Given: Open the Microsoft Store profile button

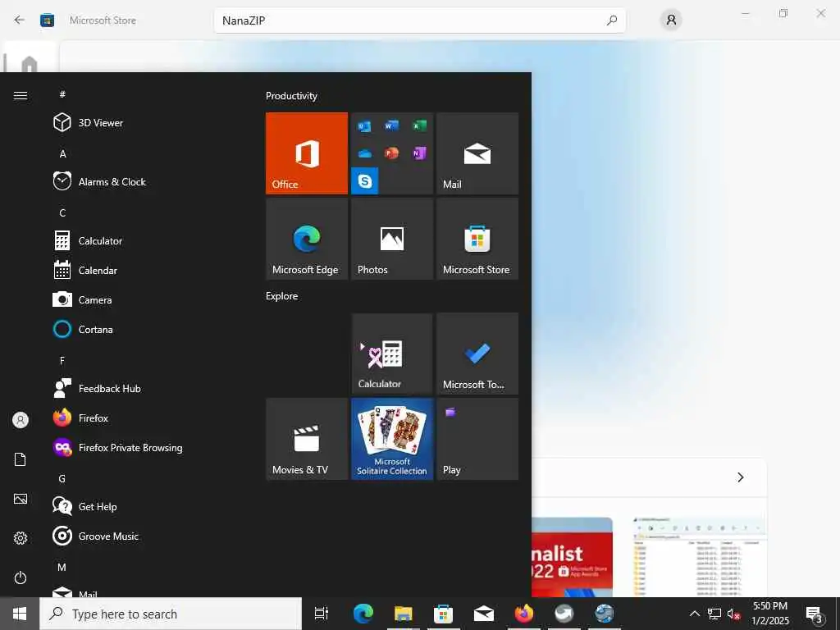Looking at the screenshot, I should 671,21.
